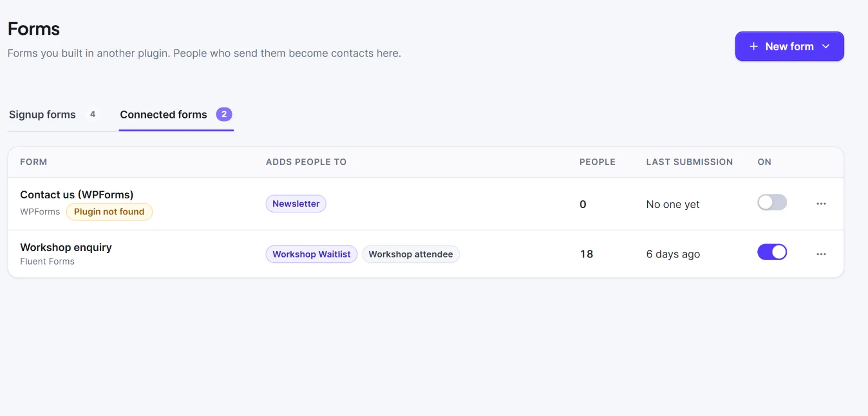The height and width of the screenshot is (416, 868).
Task: Click the plus icon on New form
Action: [754, 47]
